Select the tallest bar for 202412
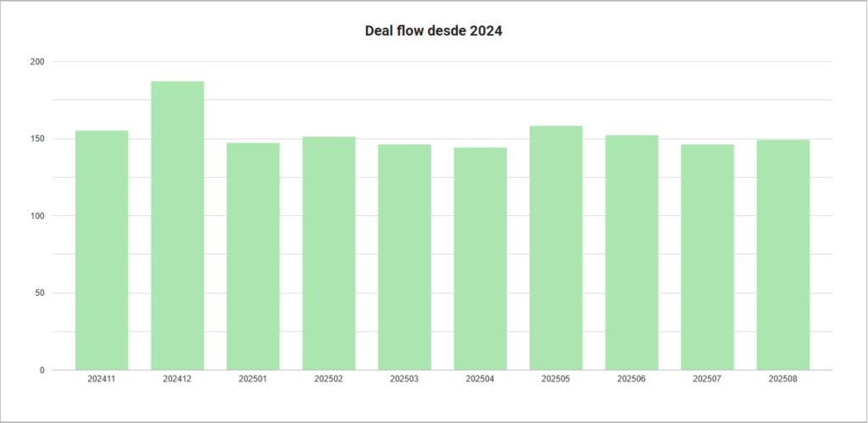The image size is (868, 423). [x=178, y=225]
